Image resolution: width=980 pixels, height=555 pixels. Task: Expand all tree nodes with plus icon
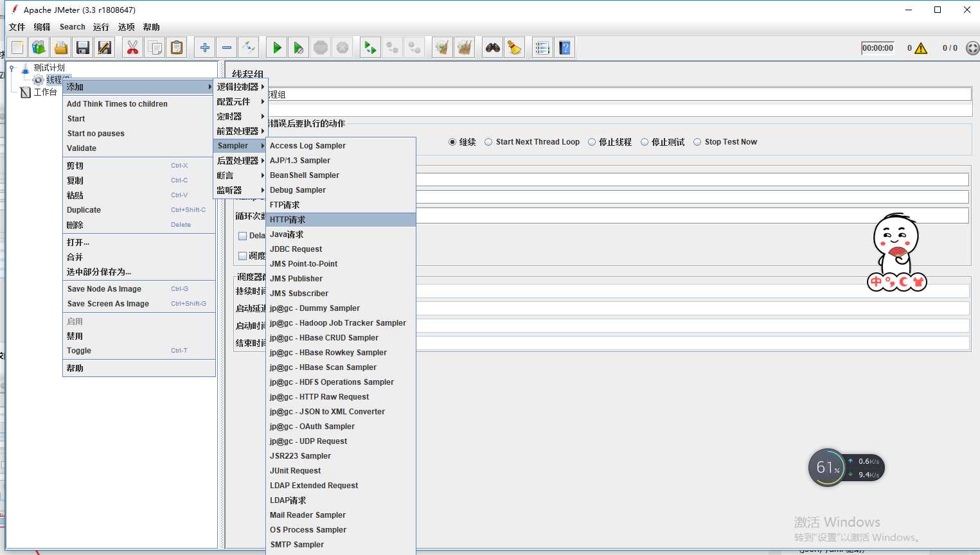point(205,48)
